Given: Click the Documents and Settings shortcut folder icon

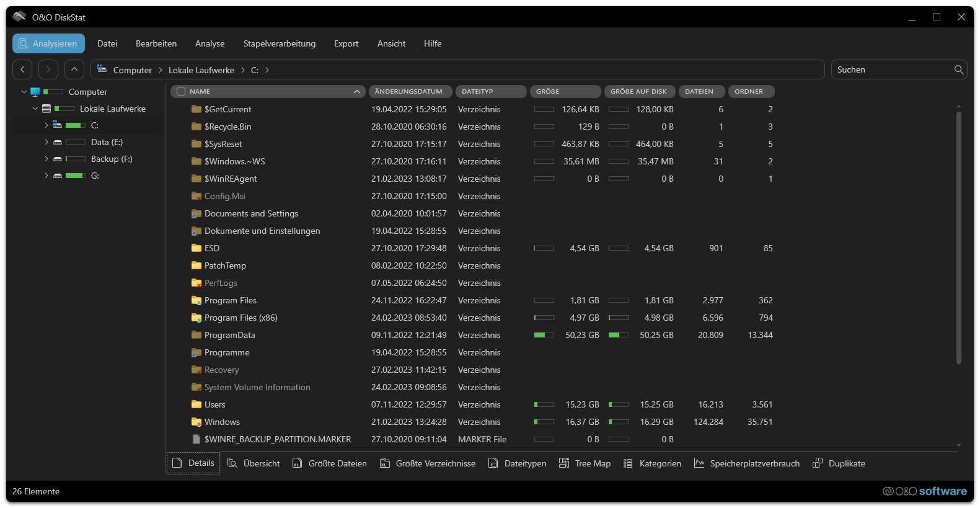Looking at the screenshot, I should 196,213.
